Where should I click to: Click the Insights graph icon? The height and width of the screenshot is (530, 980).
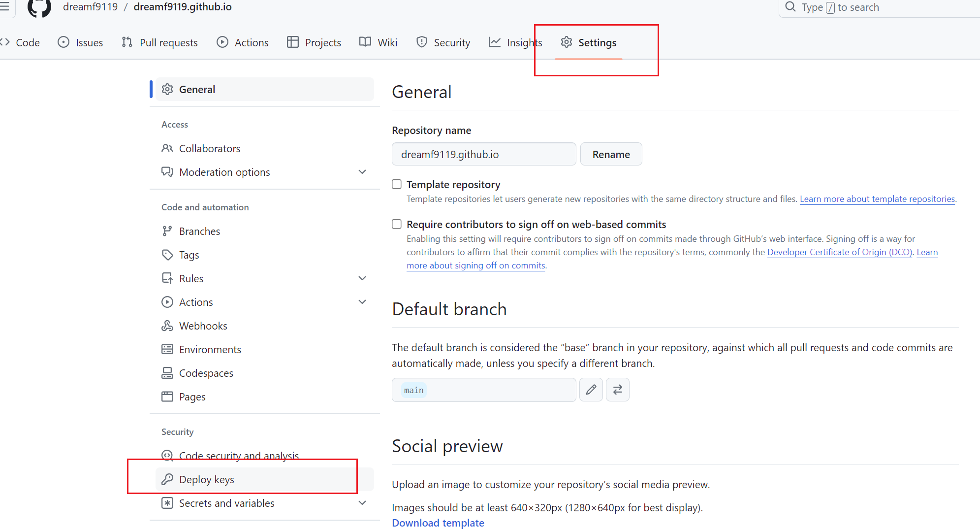[495, 42]
